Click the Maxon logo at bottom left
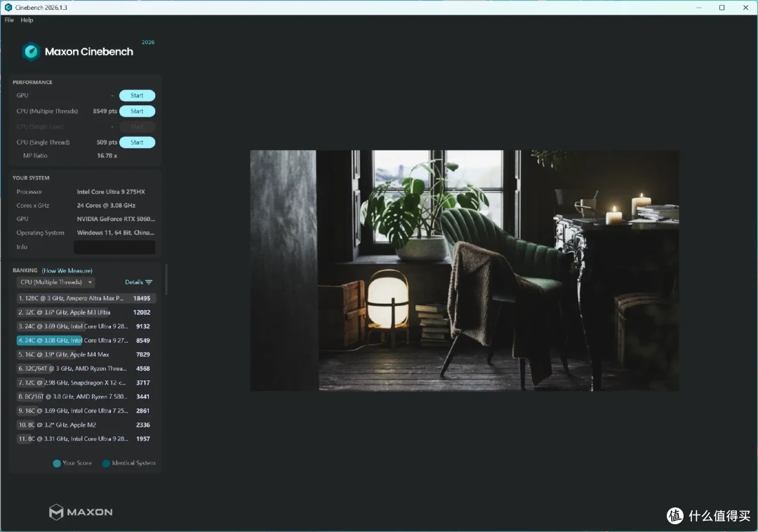The height and width of the screenshot is (532, 758). coord(81,512)
